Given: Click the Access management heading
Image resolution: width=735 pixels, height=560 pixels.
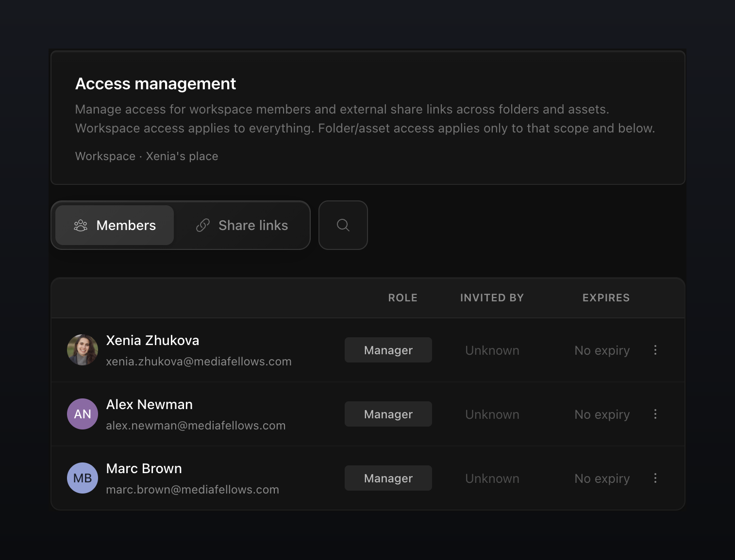Looking at the screenshot, I should coord(155,84).
